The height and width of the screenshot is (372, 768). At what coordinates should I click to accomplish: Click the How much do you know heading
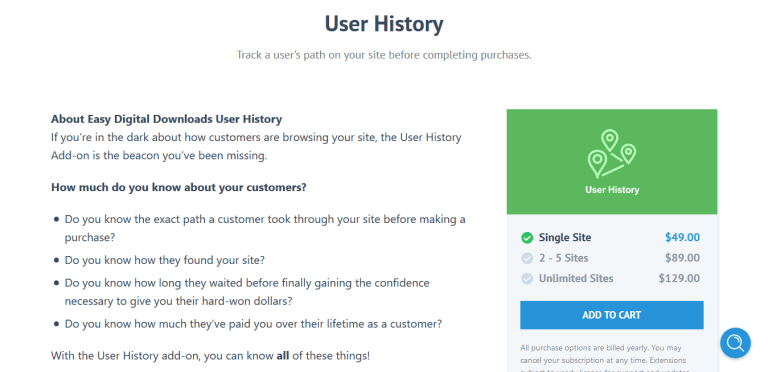point(179,187)
